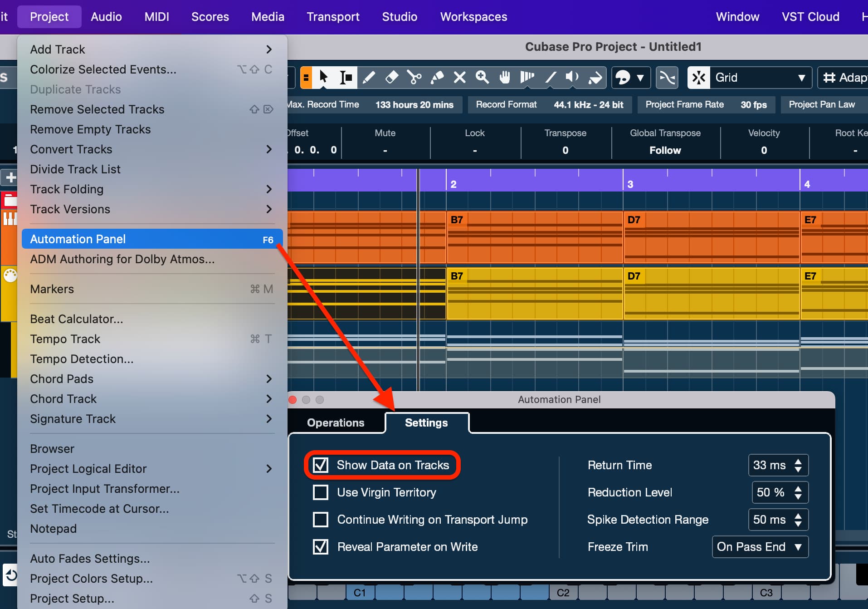Activate the Zoom magnifier tool

click(x=482, y=78)
